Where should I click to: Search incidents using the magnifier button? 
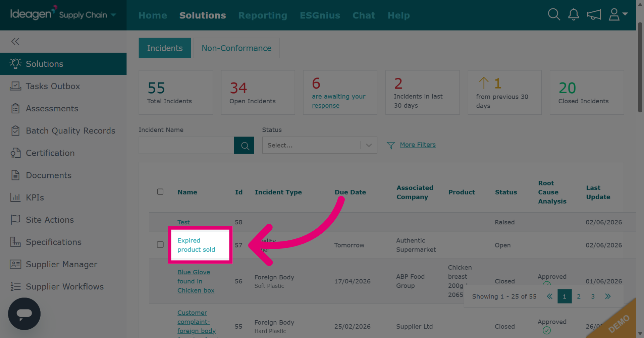(244, 145)
